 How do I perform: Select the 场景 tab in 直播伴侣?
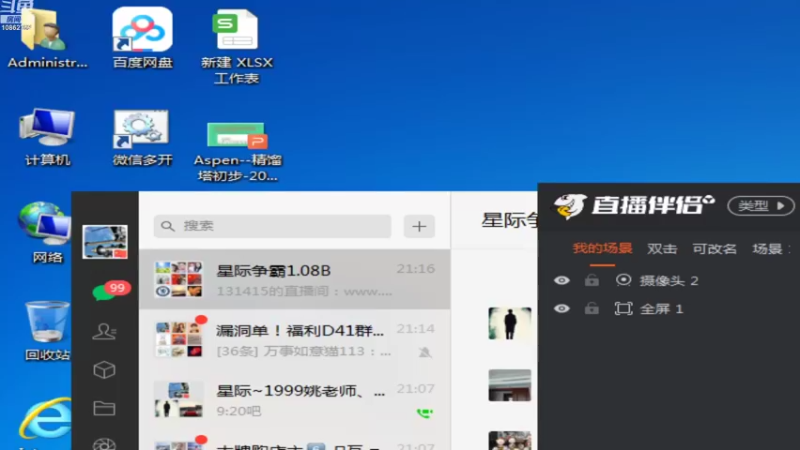click(x=768, y=249)
